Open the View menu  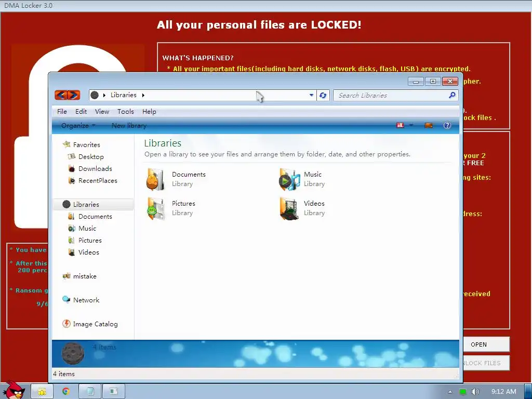(102, 112)
